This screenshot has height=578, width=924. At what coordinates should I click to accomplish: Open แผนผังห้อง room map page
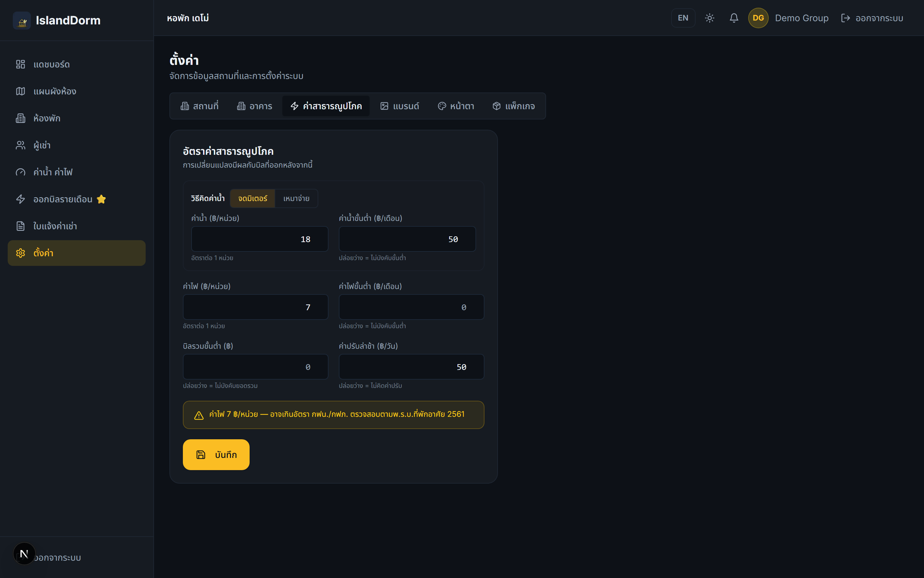[x=76, y=92]
